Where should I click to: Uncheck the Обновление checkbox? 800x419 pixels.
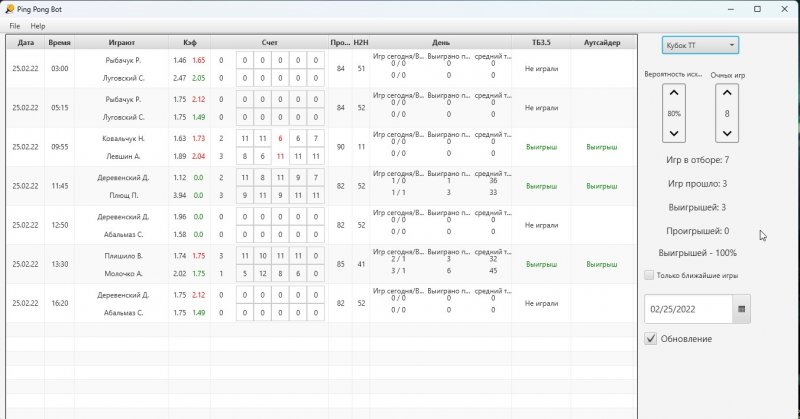[651, 339]
